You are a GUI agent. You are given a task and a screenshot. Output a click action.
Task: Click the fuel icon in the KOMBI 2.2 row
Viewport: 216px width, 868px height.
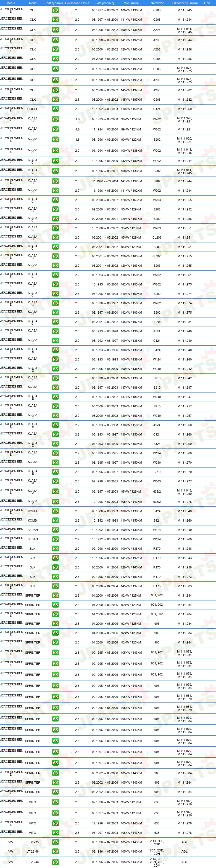(x=55, y=520)
